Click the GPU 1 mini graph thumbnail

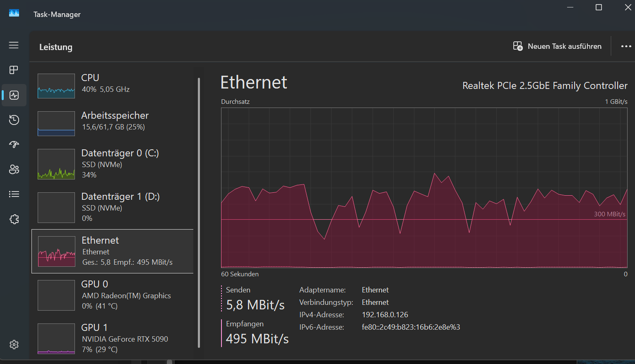pyautogui.click(x=56, y=339)
